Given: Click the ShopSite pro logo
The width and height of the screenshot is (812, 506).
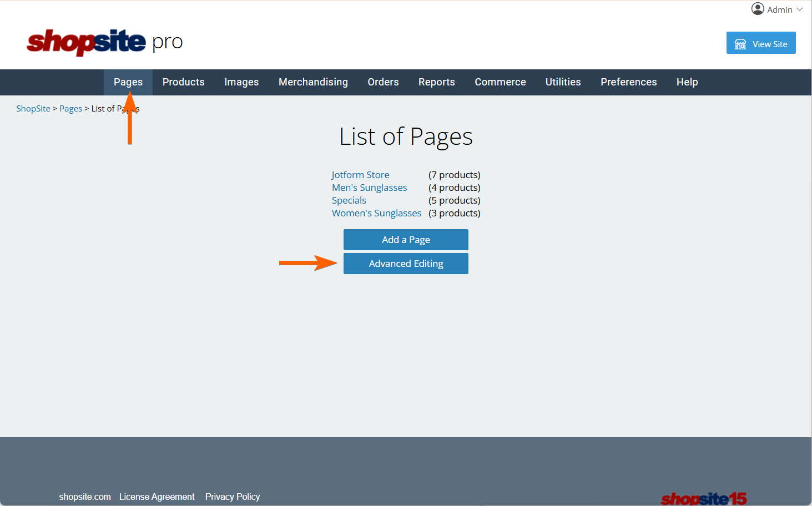Looking at the screenshot, I should tap(104, 42).
